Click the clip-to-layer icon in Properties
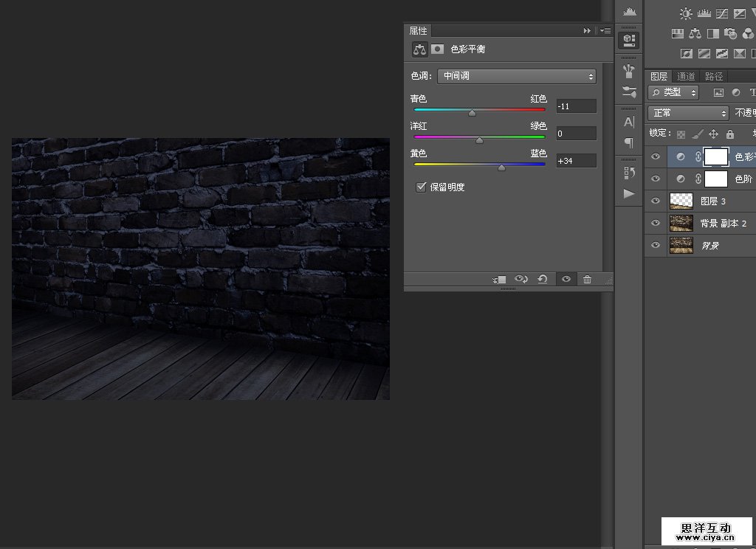Image resolution: width=756 pixels, height=549 pixels. pos(500,279)
